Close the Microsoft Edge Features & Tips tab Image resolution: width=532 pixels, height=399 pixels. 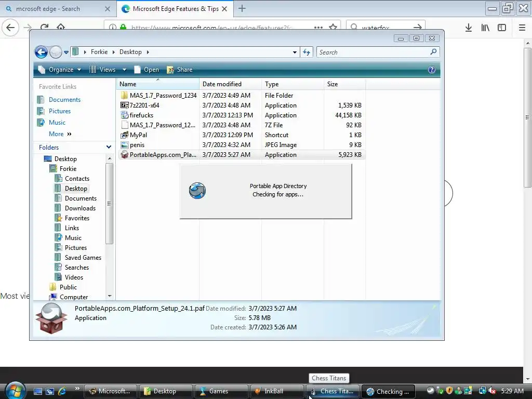point(224,9)
